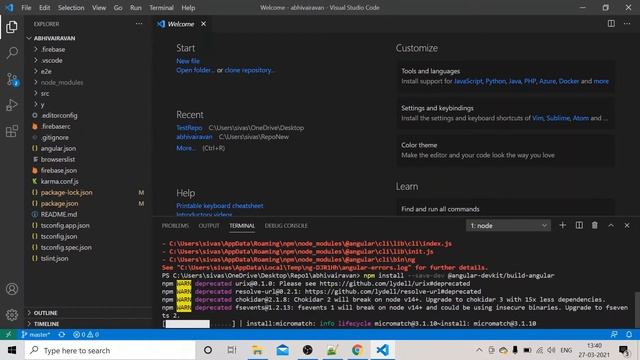Open the File menu
This screenshot has height=360, width=640.
point(26,7)
